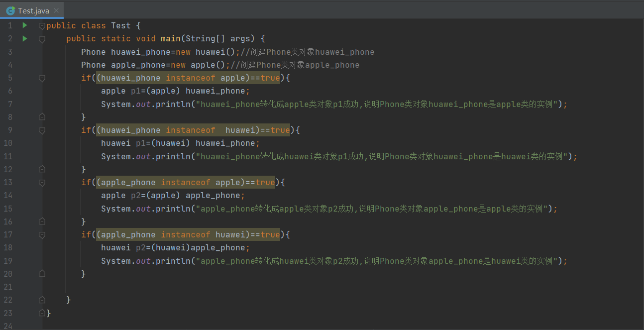
Task: Click the class fold end marker on line 23
Action: tap(42, 313)
